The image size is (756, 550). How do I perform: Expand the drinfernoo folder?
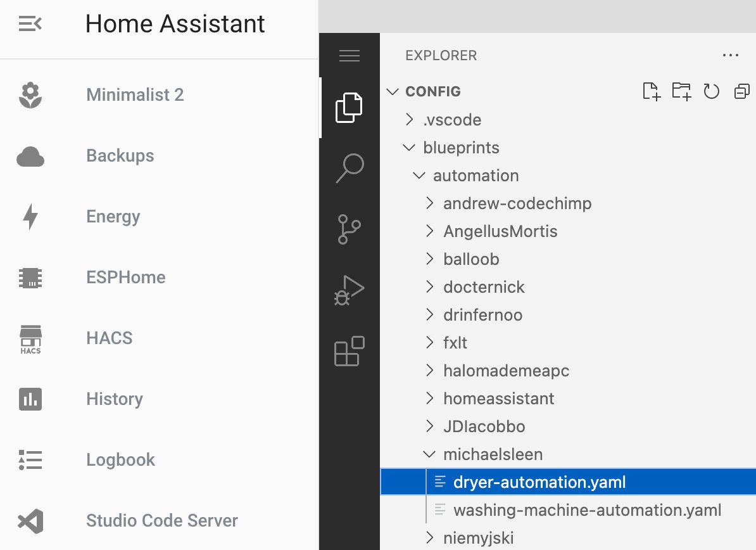tap(430, 314)
